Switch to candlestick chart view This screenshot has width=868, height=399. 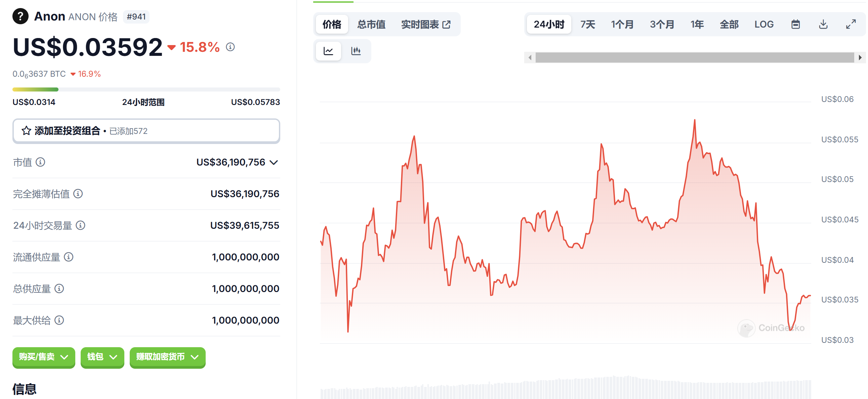[356, 51]
